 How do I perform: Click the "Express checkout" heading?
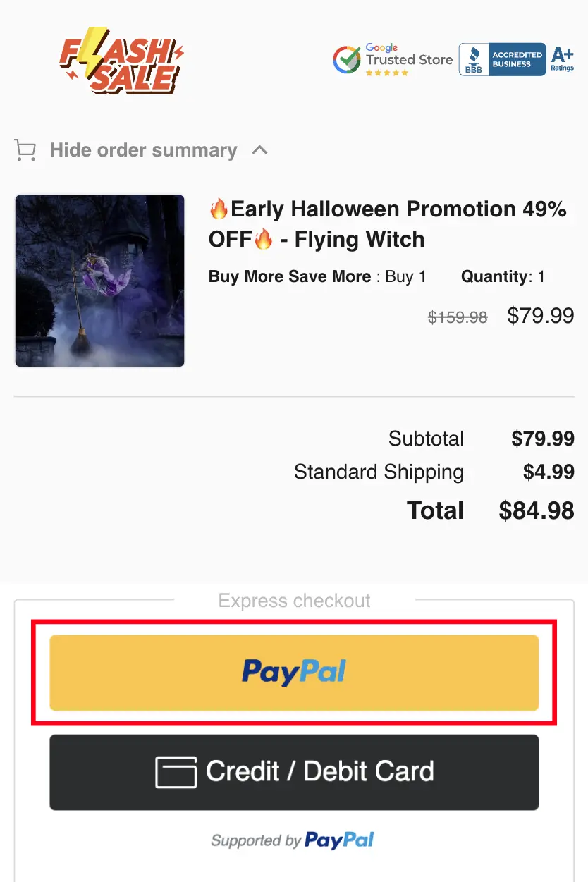294,601
